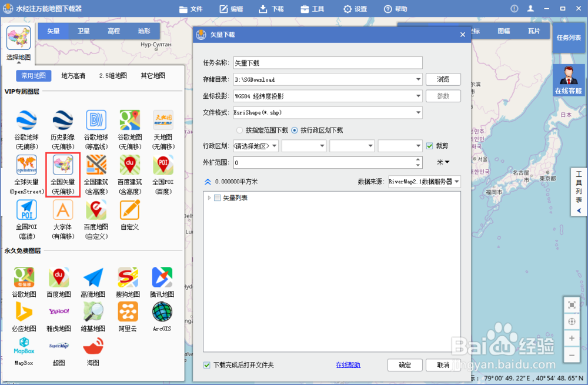Select the 谷歌地球(无偏移) map source icon
Viewport: 588px width, 385px height.
[x=26, y=120]
